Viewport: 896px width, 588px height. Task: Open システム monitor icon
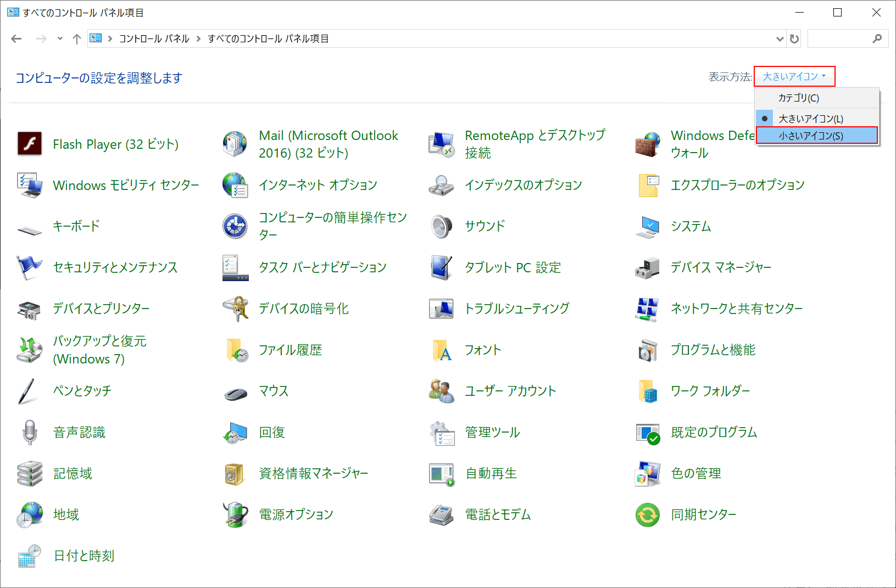pos(648,226)
